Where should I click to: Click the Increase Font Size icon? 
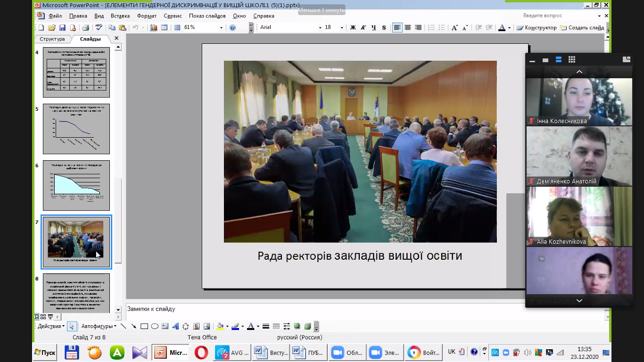point(454,28)
